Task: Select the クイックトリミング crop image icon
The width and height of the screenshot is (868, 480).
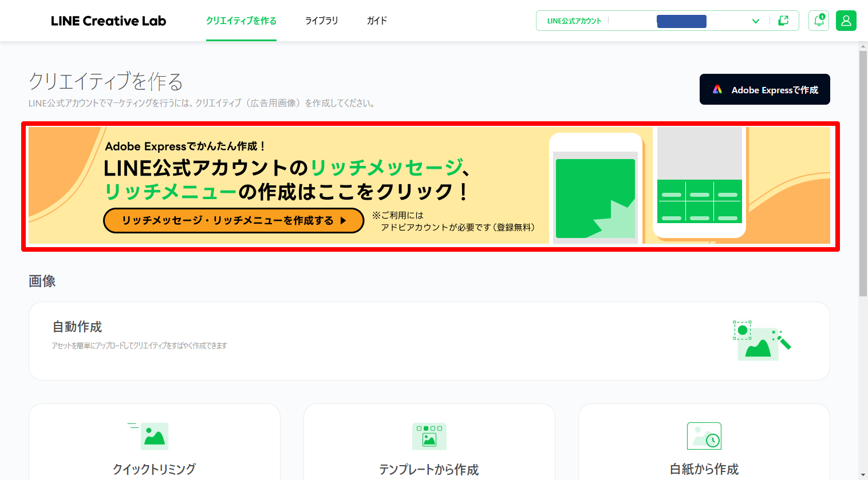Action: [x=153, y=435]
